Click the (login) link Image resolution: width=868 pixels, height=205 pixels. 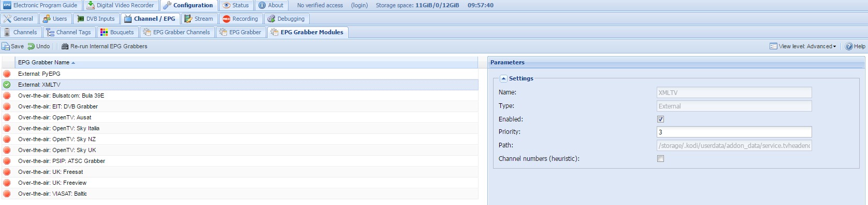(359, 5)
